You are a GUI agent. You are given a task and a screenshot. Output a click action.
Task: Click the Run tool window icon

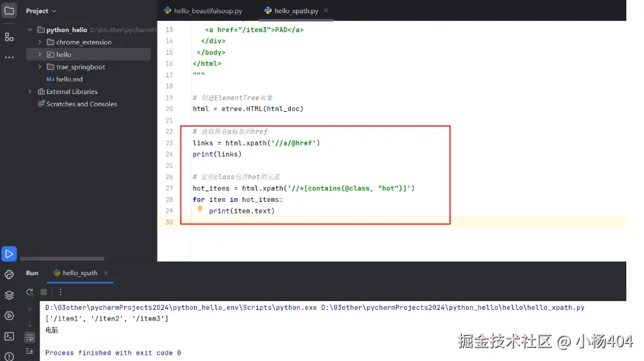[9, 254]
